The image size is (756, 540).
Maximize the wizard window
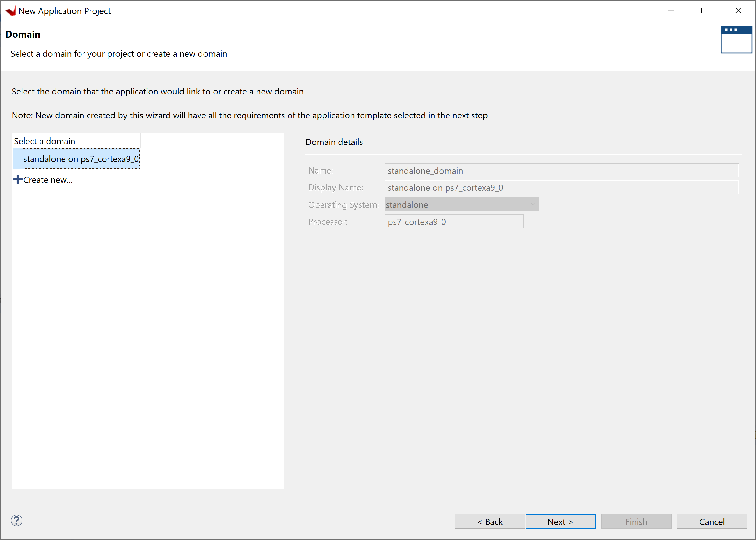tap(704, 11)
